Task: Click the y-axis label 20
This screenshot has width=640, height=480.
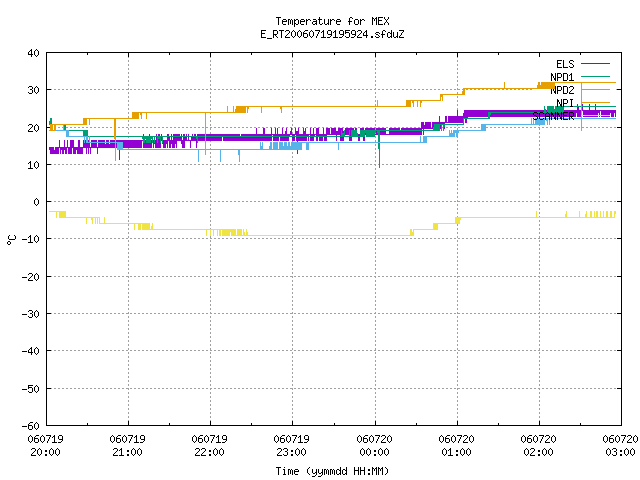Action: tap(33, 128)
